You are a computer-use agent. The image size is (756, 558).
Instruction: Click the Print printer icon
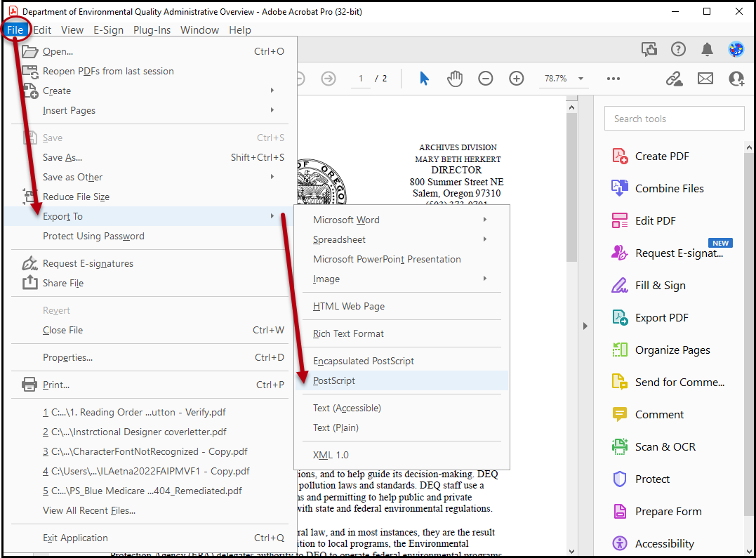pos(29,385)
